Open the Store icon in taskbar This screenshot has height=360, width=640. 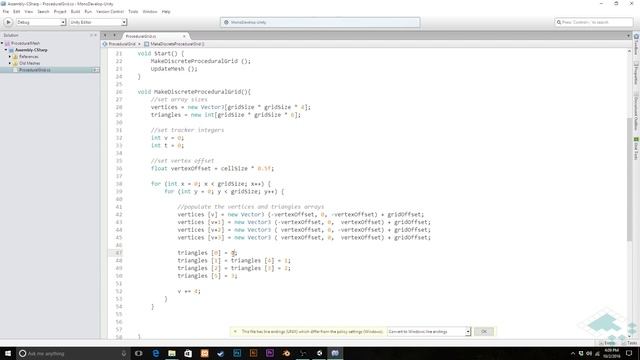click(x=188, y=353)
